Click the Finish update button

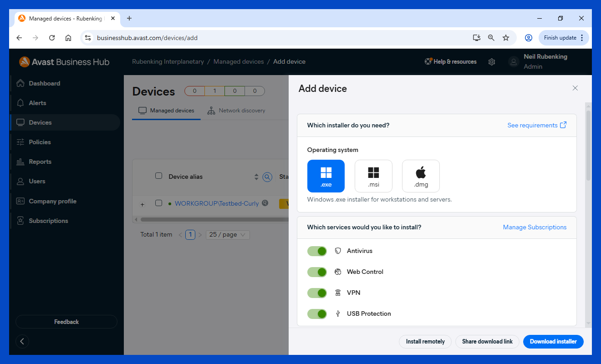coord(564,38)
